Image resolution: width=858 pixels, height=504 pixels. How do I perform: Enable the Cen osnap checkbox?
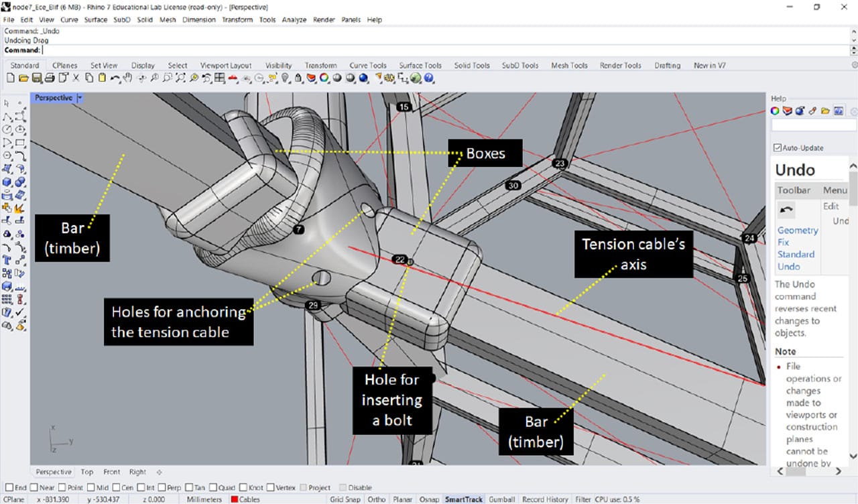coord(116,488)
